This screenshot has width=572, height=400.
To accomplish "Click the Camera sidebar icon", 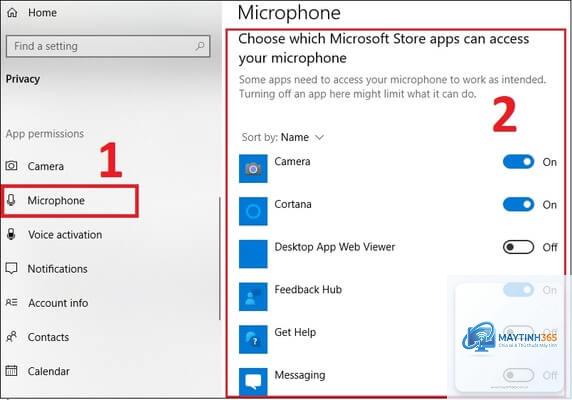I will (x=11, y=166).
